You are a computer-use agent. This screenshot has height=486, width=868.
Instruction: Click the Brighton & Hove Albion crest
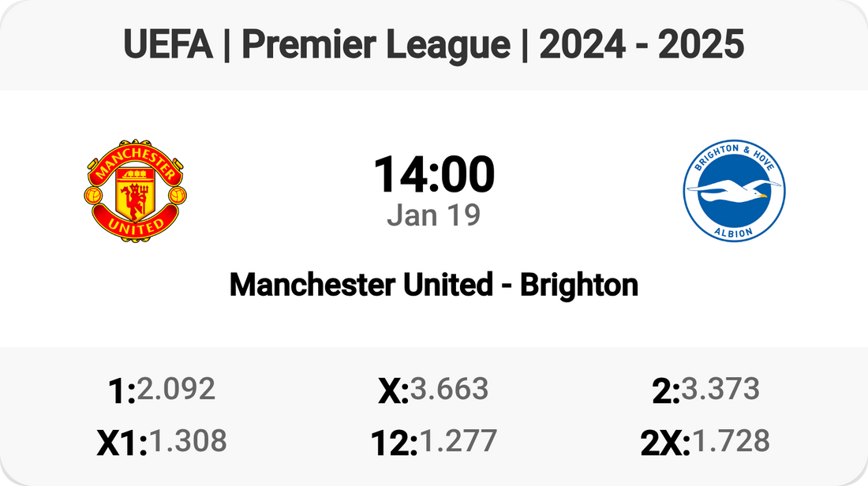[734, 191]
